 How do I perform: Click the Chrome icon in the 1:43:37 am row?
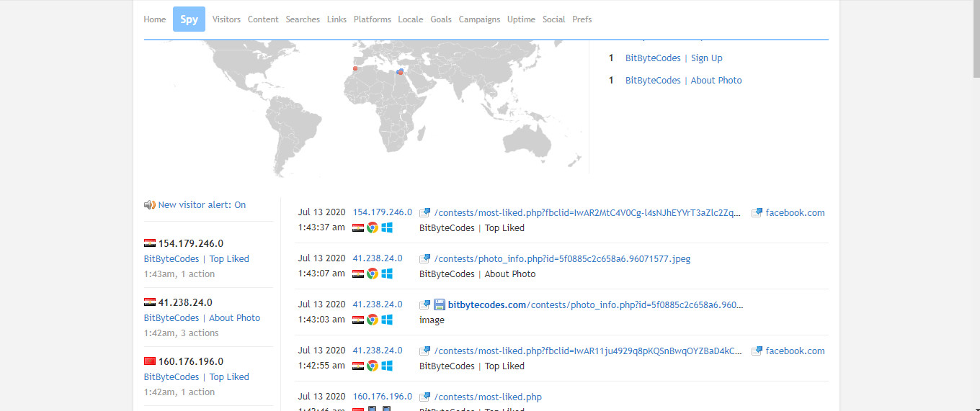[373, 228]
